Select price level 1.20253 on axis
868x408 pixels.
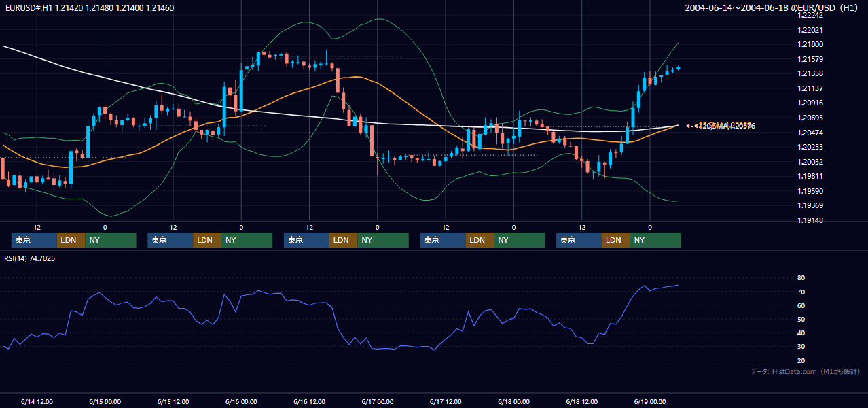[x=810, y=147]
